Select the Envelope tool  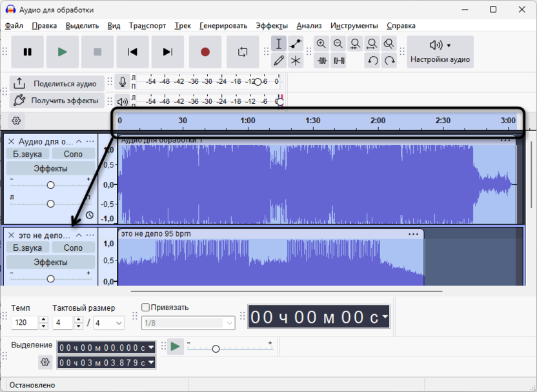point(296,43)
